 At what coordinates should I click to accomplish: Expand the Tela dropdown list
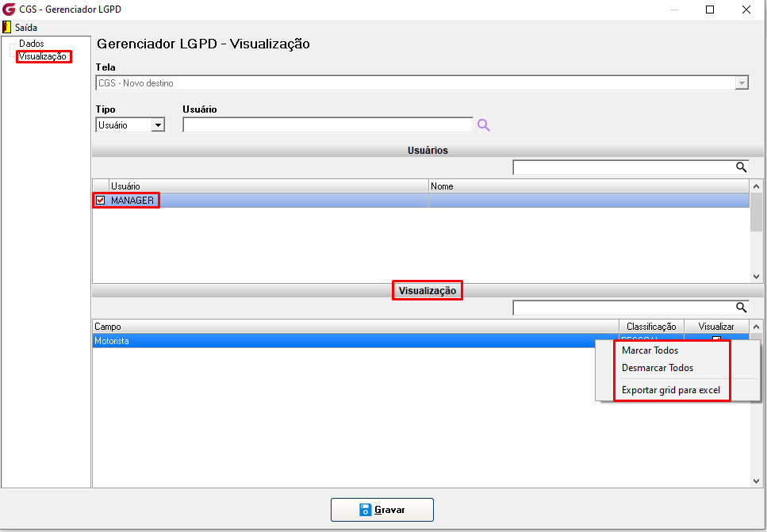(742, 83)
